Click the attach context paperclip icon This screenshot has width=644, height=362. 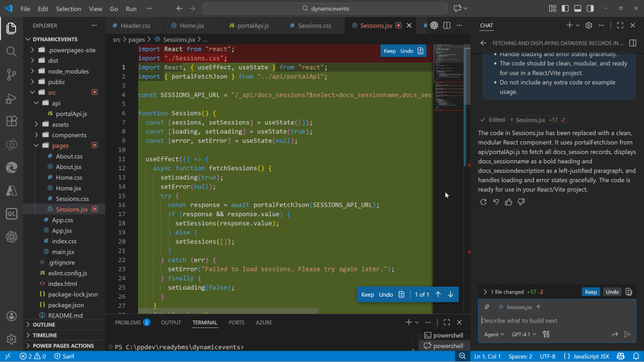(487, 307)
